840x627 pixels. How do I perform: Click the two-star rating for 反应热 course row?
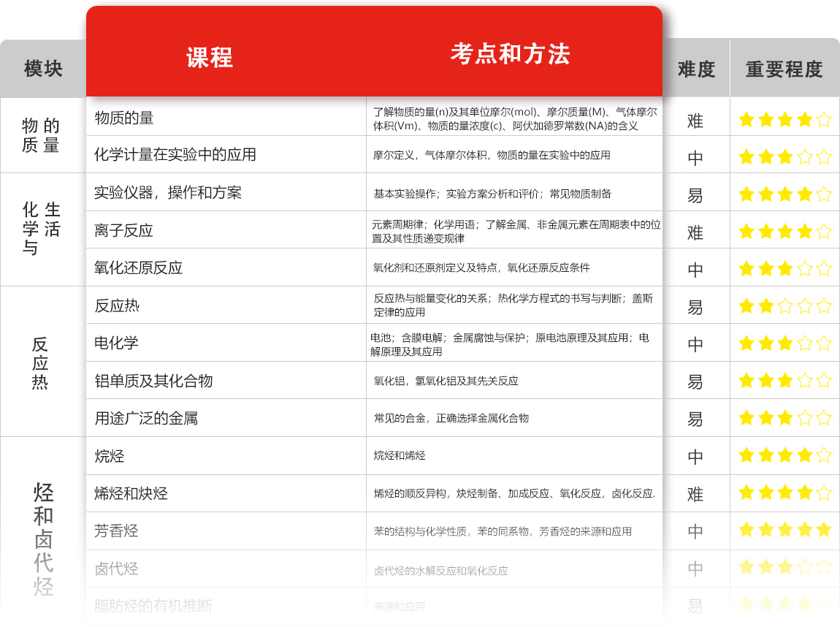(x=784, y=306)
